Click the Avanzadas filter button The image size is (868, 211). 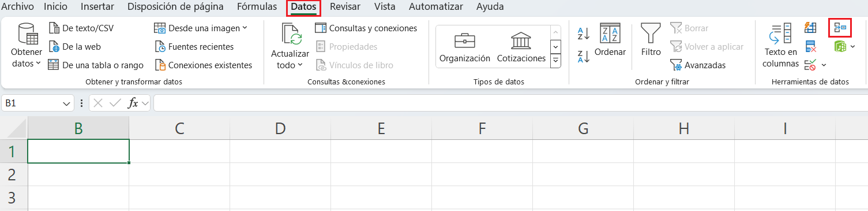[x=698, y=65]
